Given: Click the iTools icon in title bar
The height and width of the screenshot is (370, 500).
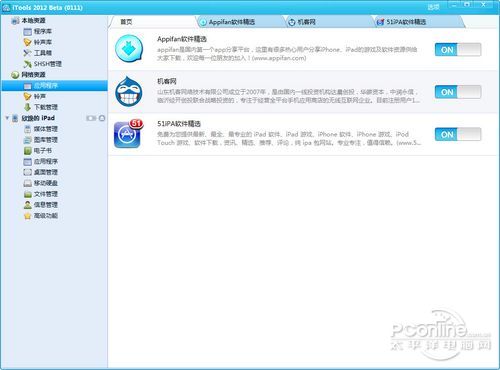Looking at the screenshot, I should pos(6,7).
